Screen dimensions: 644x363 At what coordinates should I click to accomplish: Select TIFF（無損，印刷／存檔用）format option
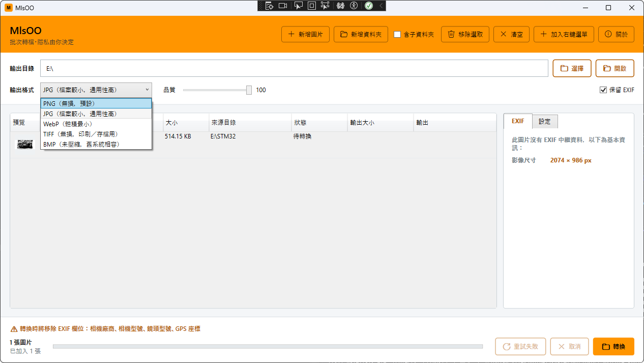(x=96, y=134)
